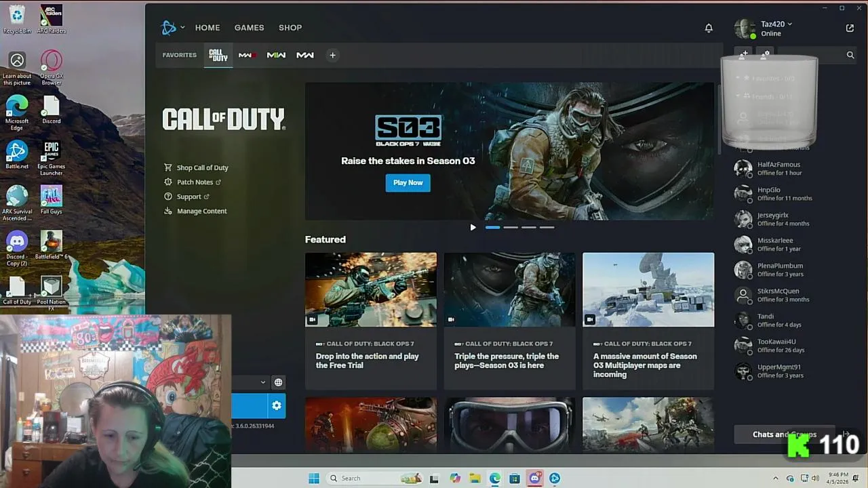Open game settings gear beside Play
This screenshot has width=868, height=488.
(276, 405)
